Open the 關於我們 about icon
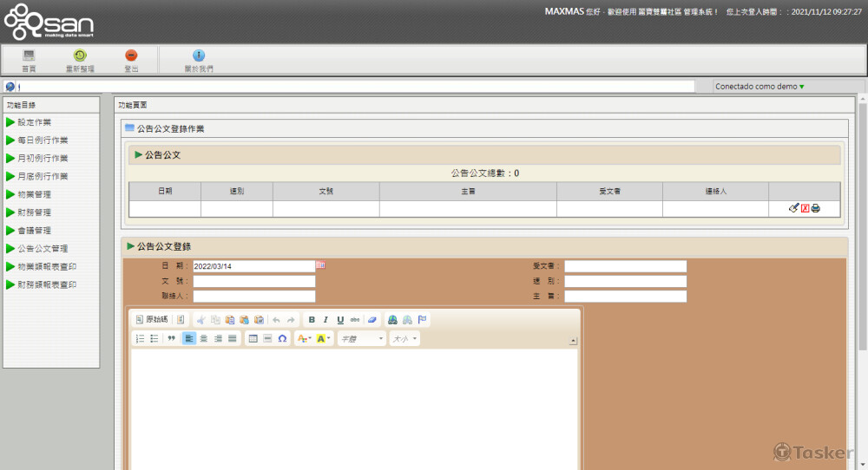This screenshot has width=868, height=470. pos(198,55)
